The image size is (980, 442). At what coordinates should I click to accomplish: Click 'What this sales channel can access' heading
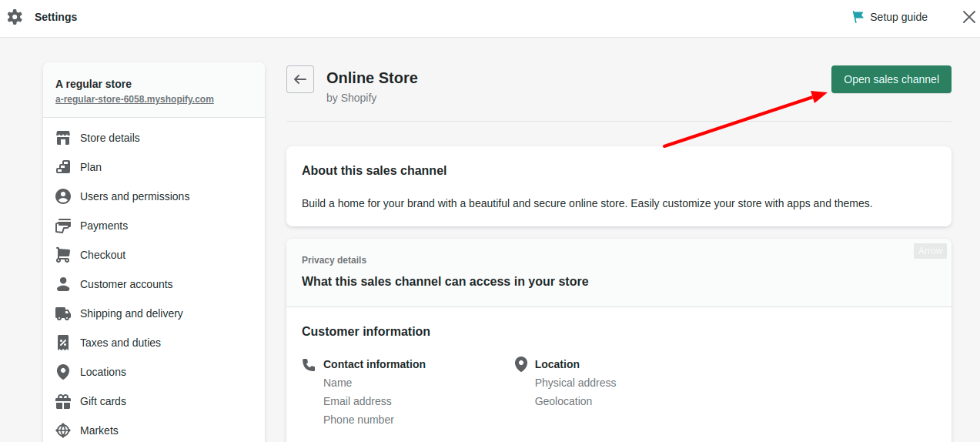pos(445,281)
